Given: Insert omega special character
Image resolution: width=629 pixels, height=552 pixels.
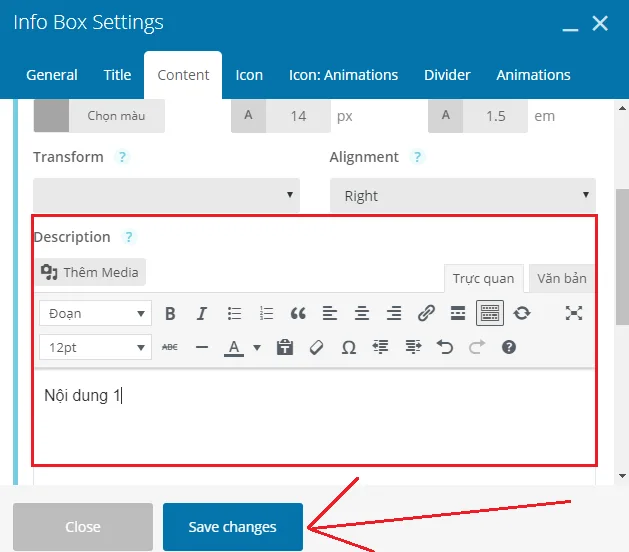Looking at the screenshot, I should click(x=349, y=347).
